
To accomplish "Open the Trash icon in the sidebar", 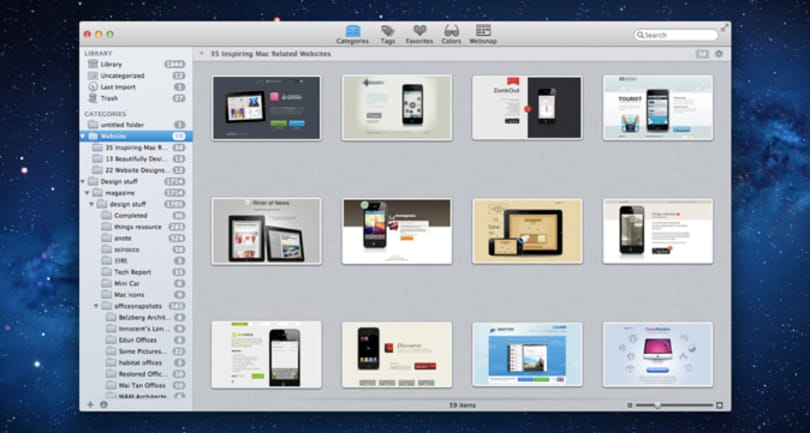I will click(93, 98).
